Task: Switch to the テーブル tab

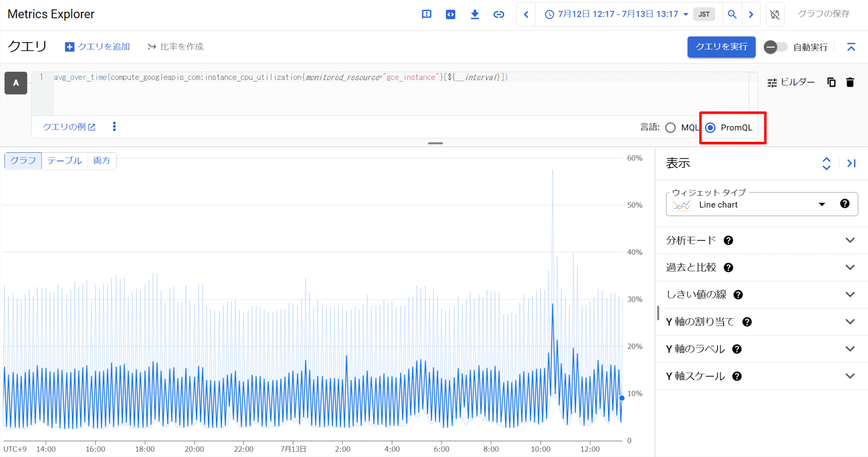Action: (x=65, y=161)
